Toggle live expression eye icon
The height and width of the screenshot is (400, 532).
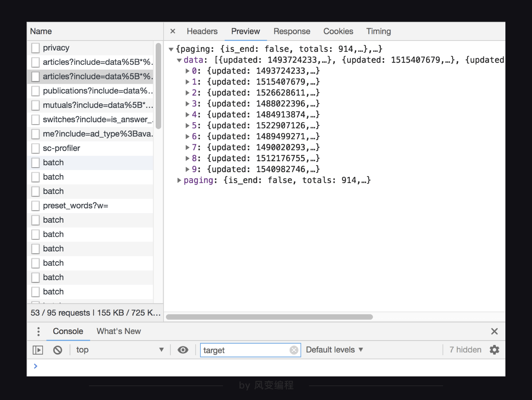[183, 350]
